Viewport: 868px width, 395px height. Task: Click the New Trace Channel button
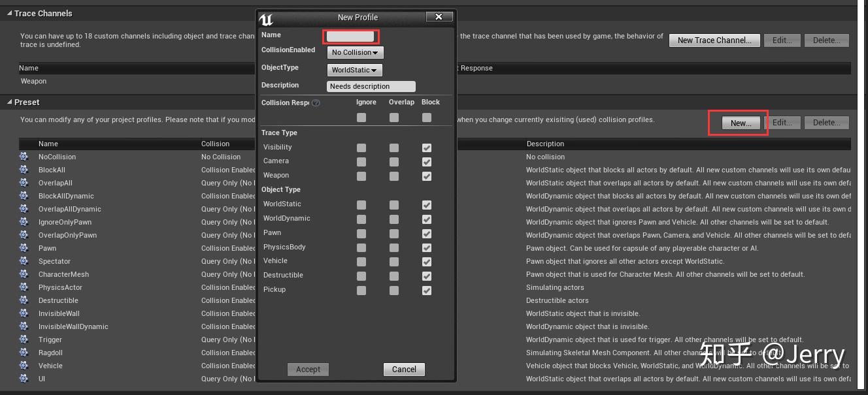(714, 40)
